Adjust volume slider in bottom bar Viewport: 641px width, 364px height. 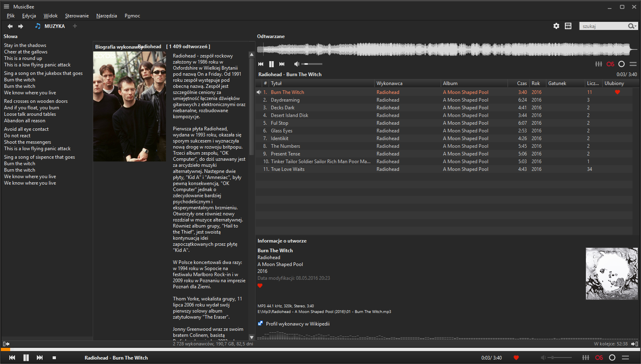pyautogui.click(x=560, y=358)
